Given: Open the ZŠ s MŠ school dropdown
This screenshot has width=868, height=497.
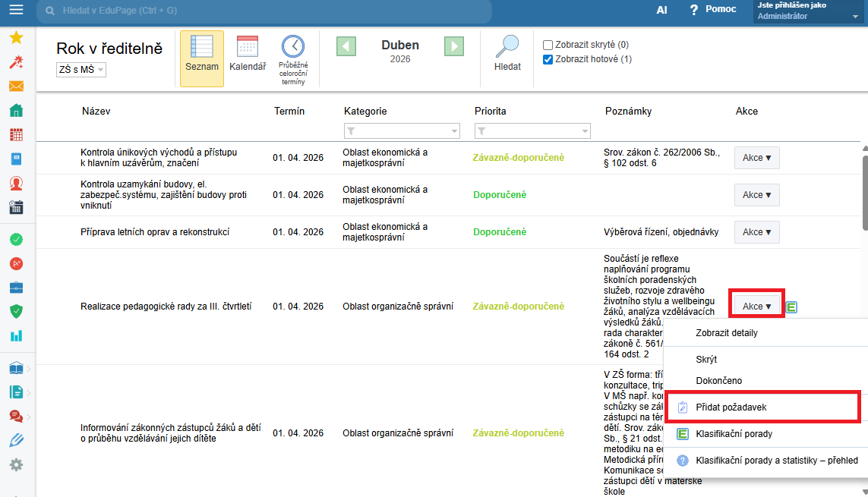Looking at the screenshot, I should pyautogui.click(x=81, y=70).
